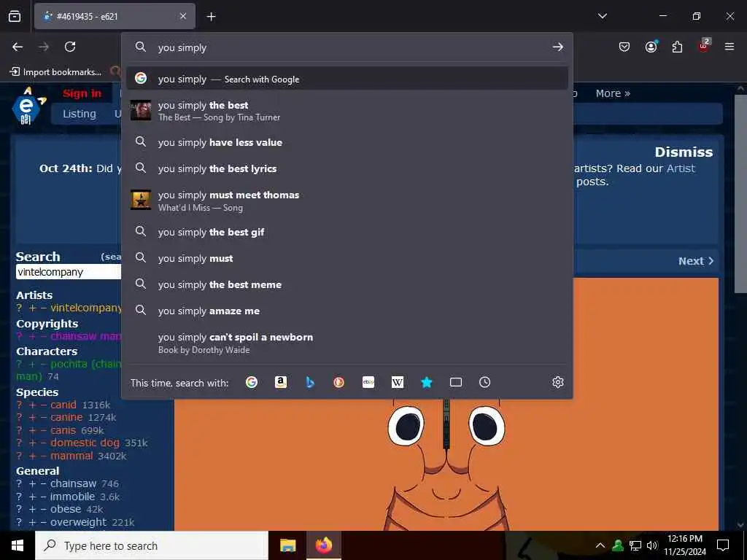Choose suggestion 'you simply can't spoil a newborn'
Image resolution: width=747 pixels, height=560 pixels.
pos(347,343)
